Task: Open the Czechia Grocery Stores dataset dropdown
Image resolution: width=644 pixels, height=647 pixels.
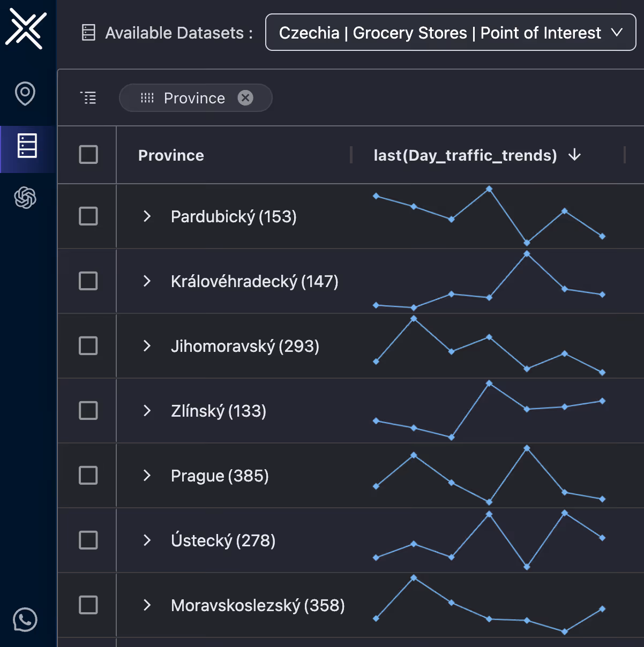Action: tap(451, 32)
